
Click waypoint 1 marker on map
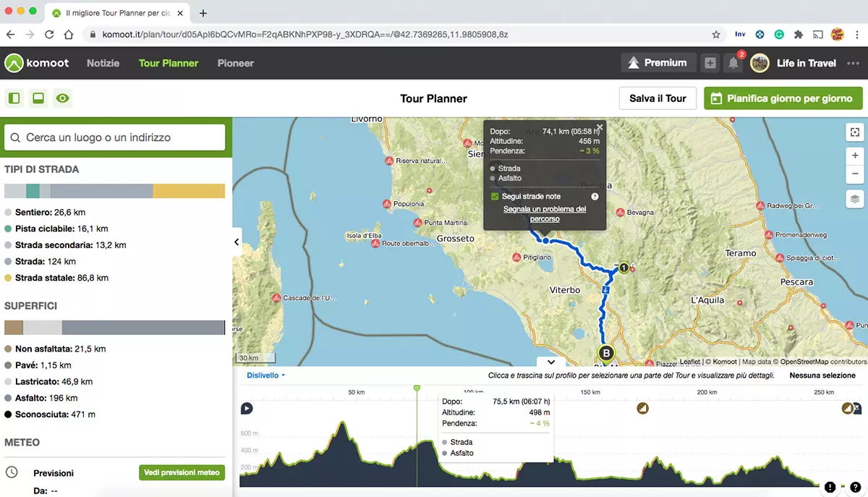point(624,268)
